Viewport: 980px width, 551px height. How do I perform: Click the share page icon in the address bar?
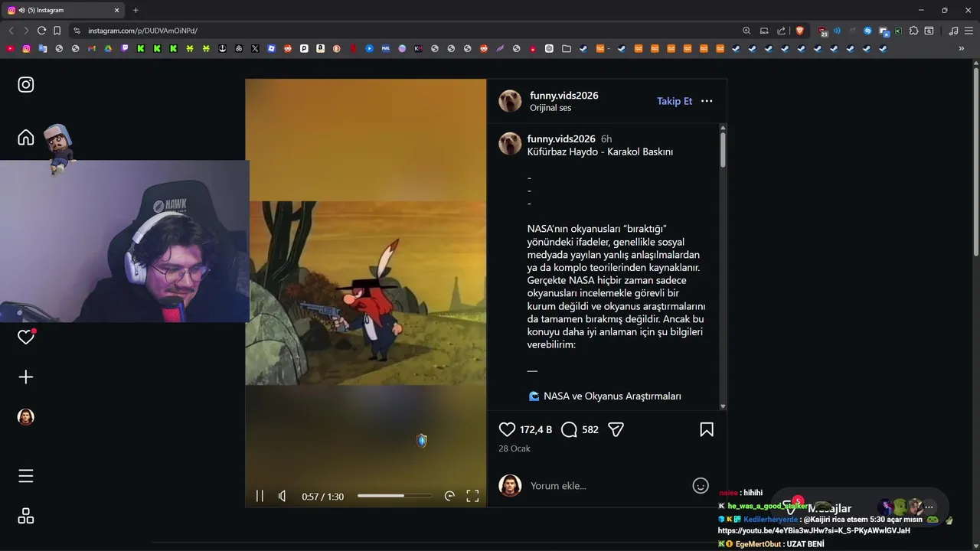(x=781, y=31)
